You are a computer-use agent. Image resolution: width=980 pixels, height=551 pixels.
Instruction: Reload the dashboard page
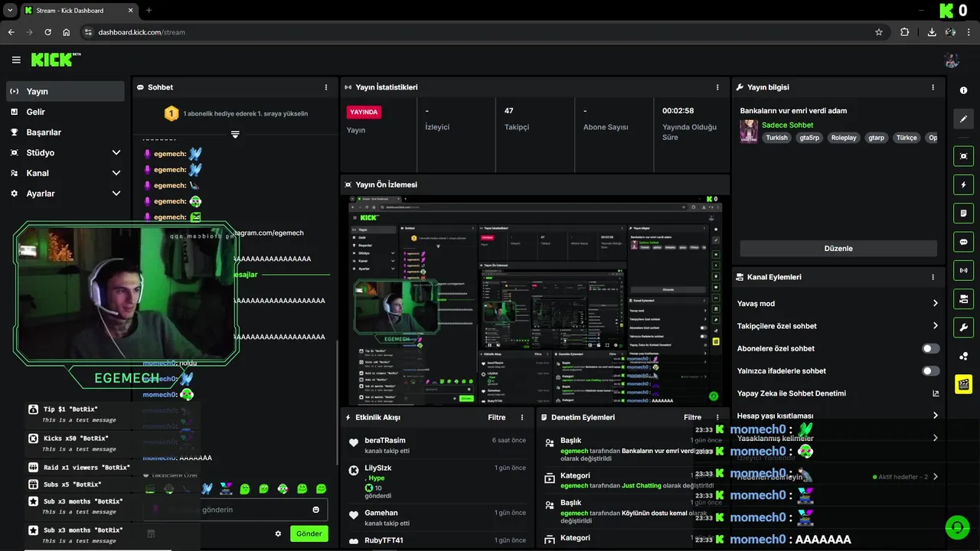[x=48, y=32]
